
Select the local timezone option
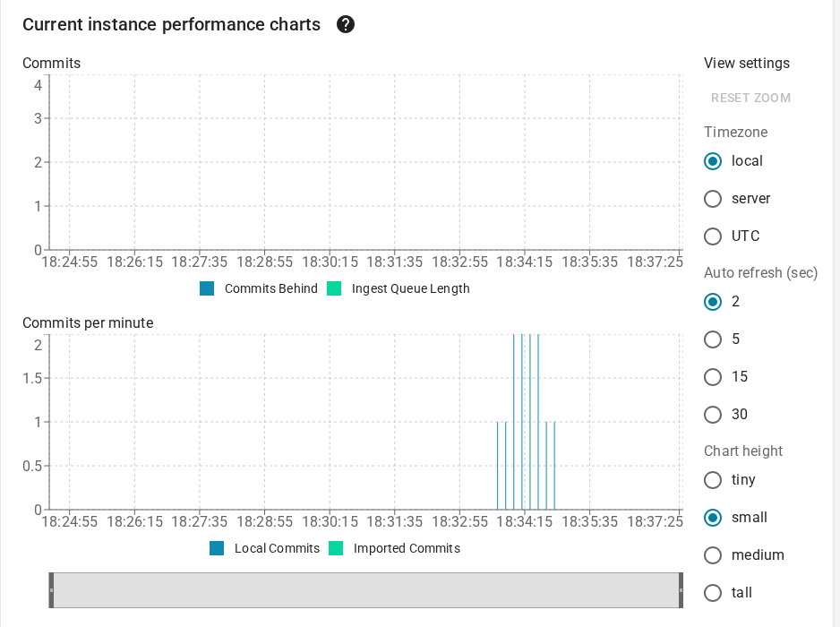(713, 160)
